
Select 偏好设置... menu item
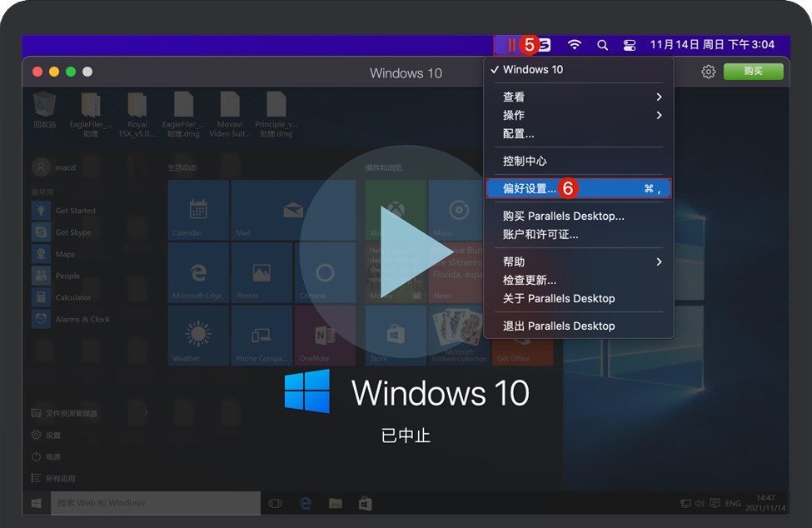pos(579,188)
